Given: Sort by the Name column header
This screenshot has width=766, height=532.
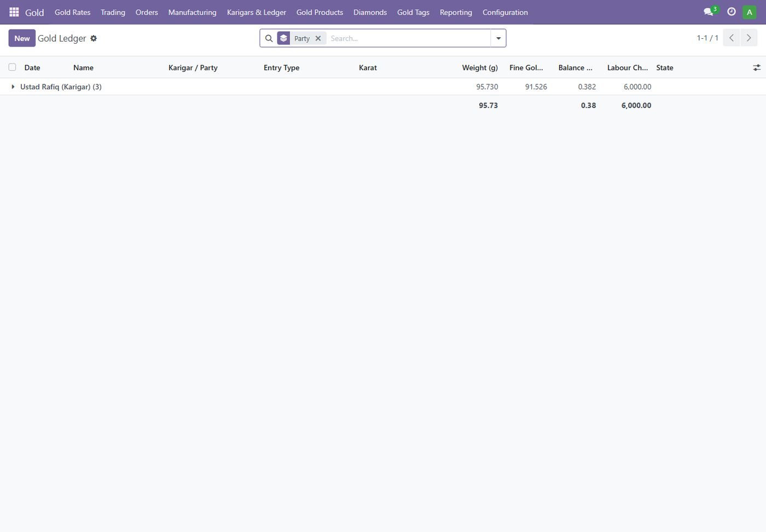Looking at the screenshot, I should click(x=83, y=67).
